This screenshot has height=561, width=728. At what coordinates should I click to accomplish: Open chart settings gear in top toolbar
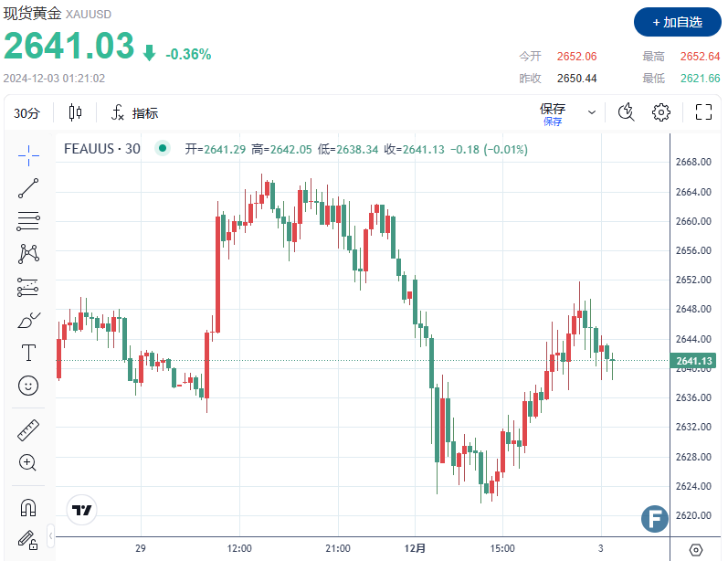tap(661, 112)
